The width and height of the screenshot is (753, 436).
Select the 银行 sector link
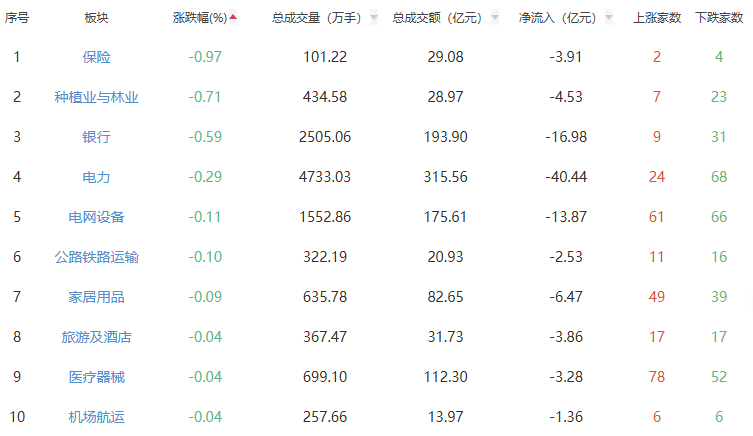(97, 137)
